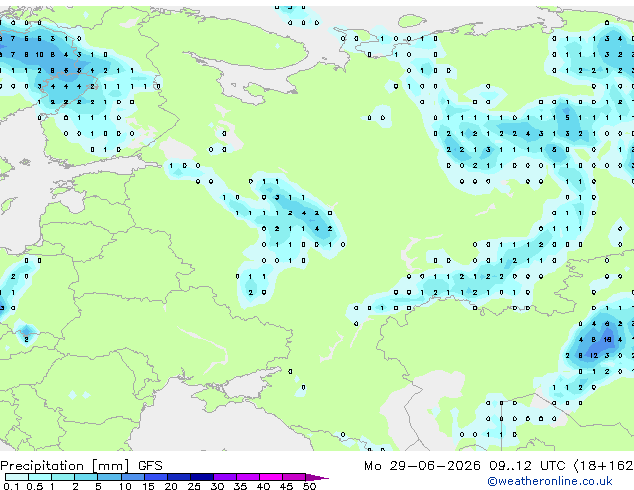Click the '0.5' legend scale label
This screenshot has width=634, height=490.
click(35, 486)
